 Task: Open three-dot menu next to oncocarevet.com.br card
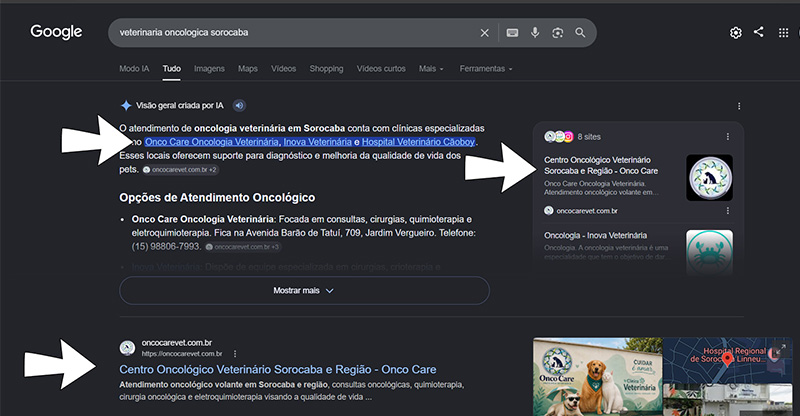point(728,211)
